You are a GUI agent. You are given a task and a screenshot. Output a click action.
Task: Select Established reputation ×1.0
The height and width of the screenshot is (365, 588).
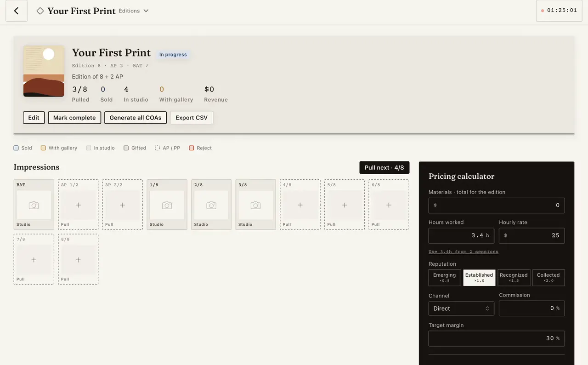click(x=479, y=278)
